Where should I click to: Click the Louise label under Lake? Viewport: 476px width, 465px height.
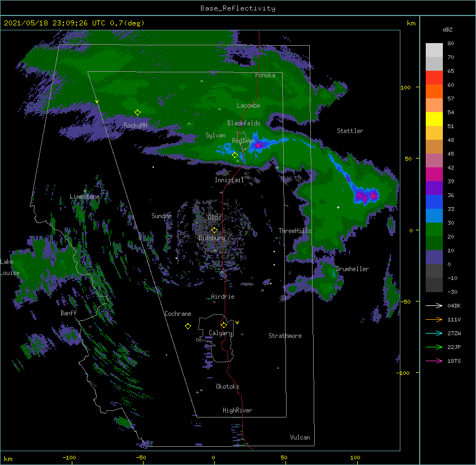pyautogui.click(x=10, y=273)
